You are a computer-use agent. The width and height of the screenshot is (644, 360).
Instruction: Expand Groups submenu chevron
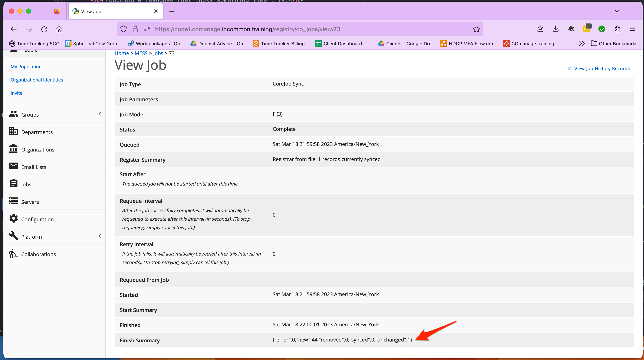[100, 114]
